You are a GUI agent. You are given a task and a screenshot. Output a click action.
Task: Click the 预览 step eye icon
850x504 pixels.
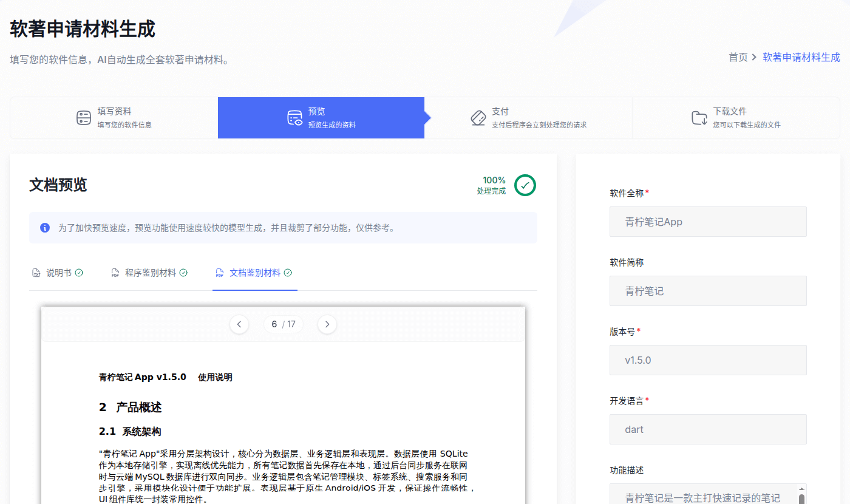pyautogui.click(x=295, y=118)
